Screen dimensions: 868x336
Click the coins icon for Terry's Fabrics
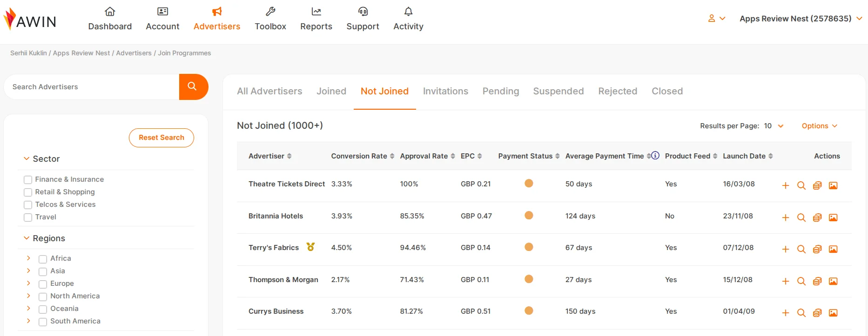point(817,249)
